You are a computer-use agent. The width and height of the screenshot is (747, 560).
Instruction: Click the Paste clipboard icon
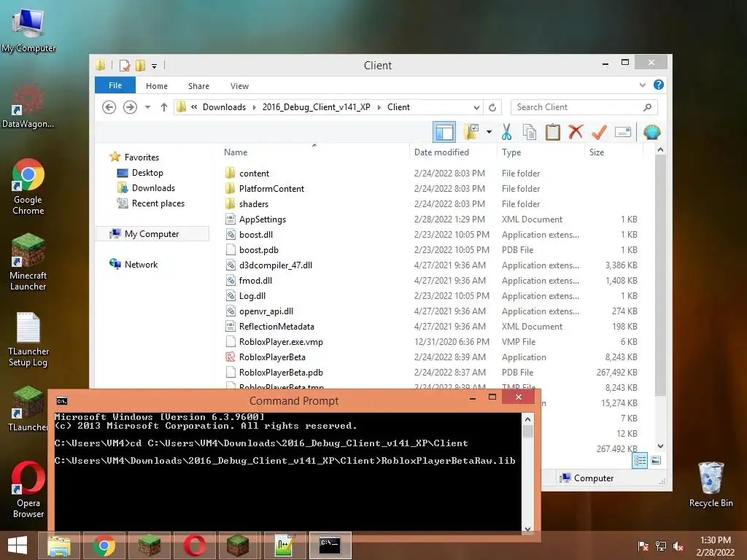point(553,133)
